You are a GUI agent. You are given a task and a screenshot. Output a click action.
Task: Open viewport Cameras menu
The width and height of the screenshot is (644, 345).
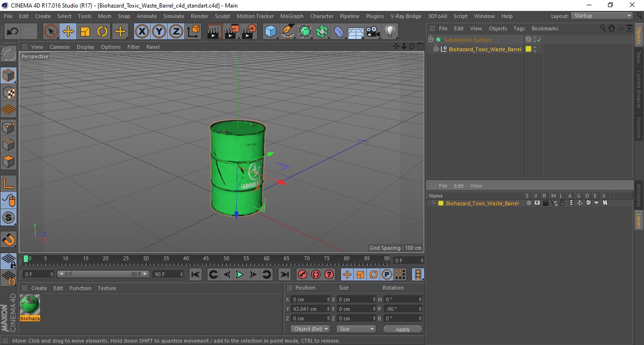click(x=60, y=47)
